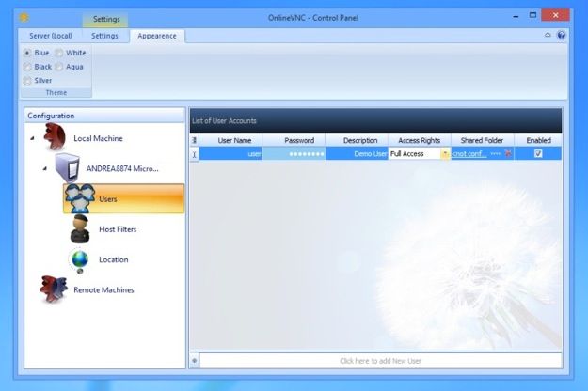Click the Users group icon
588x391 pixels.
click(80, 198)
